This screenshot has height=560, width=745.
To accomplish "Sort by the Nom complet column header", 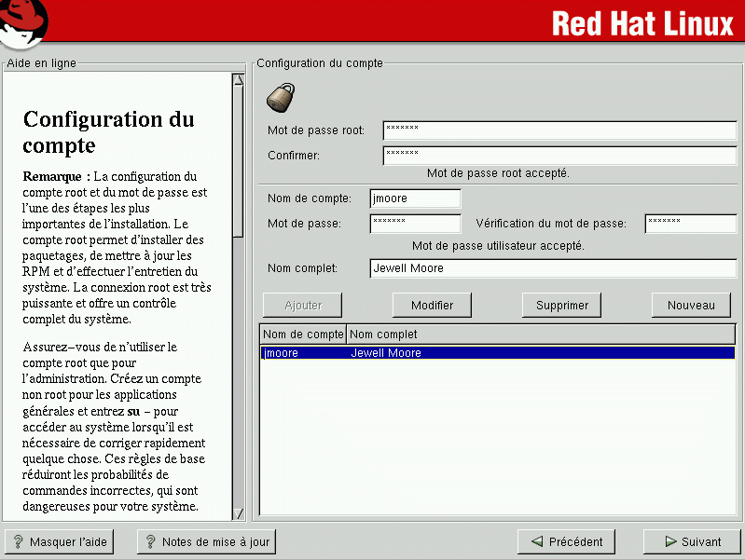I will click(541, 334).
